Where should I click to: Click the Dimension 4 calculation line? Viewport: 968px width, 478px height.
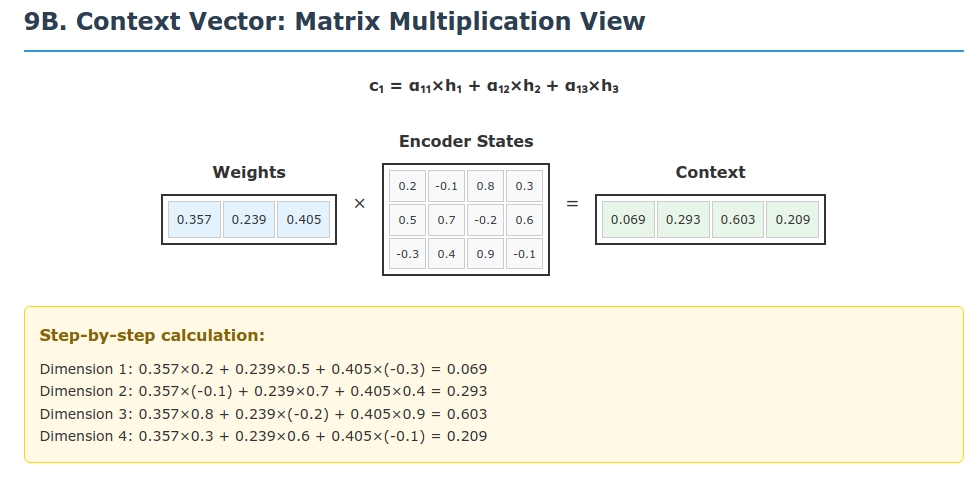tap(263, 436)
